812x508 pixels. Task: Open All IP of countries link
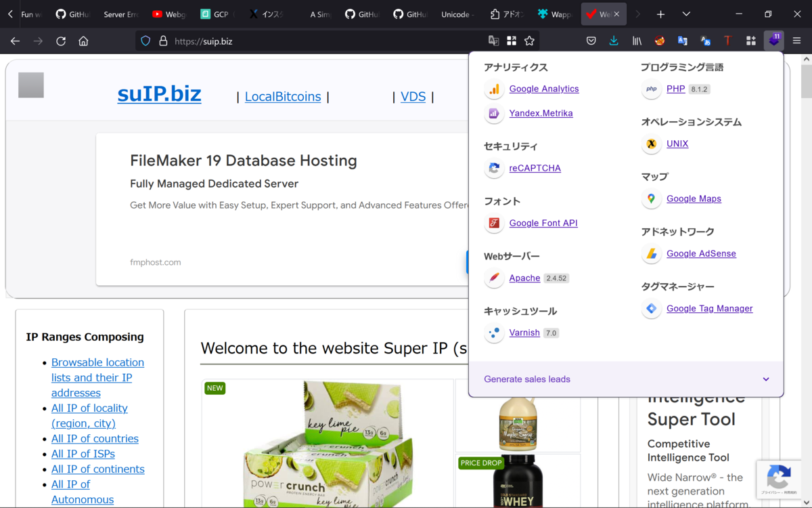point(95,438)
